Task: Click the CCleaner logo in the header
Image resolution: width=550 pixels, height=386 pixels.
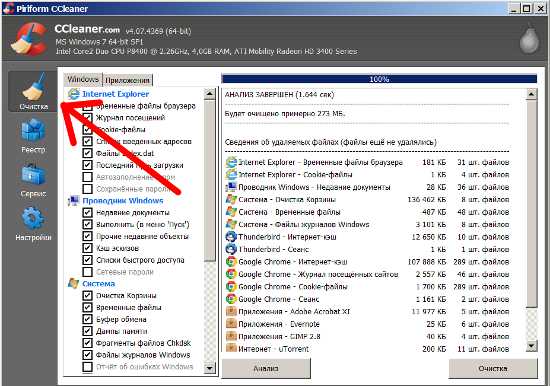Action: click(x=29, y=39)
